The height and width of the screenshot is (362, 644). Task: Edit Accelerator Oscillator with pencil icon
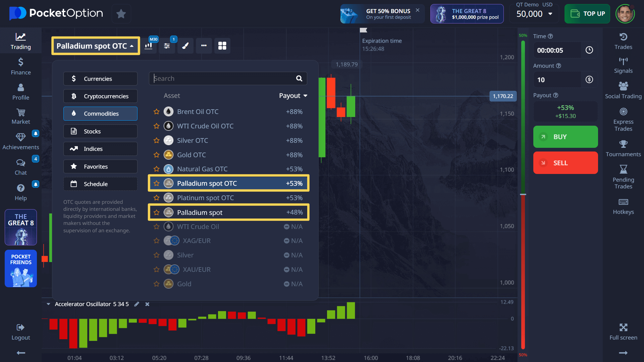137,304
